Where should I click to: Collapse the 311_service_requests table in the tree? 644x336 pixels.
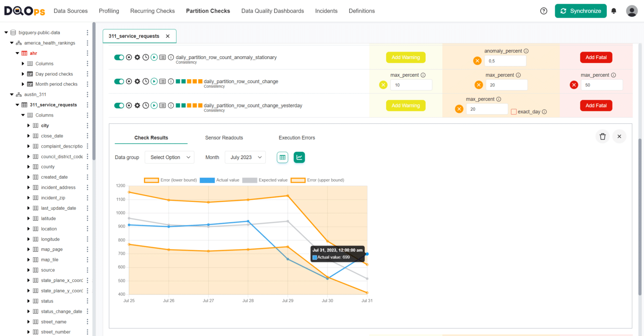pos(18,104)
